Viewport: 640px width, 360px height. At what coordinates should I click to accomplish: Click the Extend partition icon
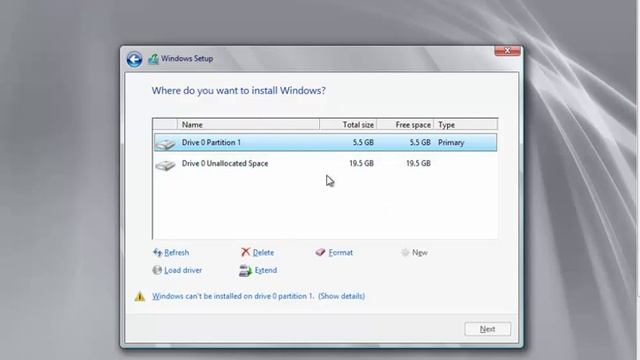tap(245, 271)
